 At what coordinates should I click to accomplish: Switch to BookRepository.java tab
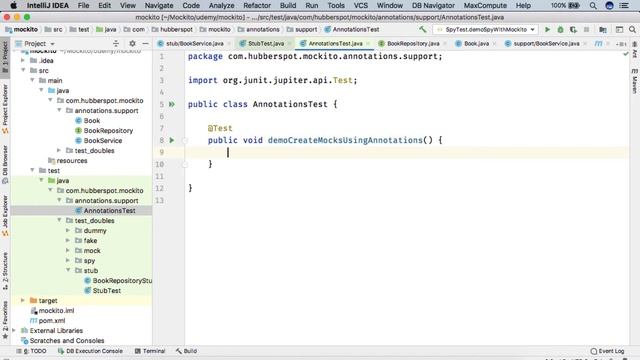click(x=413, y=43)
